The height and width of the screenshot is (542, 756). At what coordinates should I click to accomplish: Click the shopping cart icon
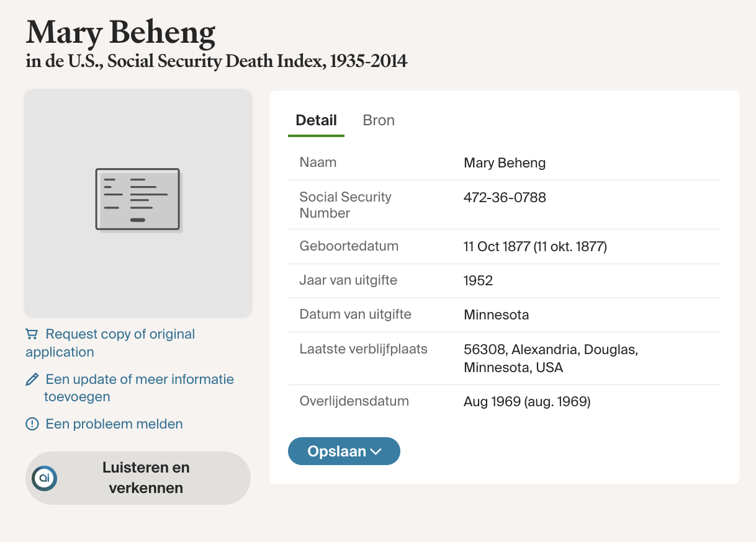pyautogui.click(x=32, y=334)
